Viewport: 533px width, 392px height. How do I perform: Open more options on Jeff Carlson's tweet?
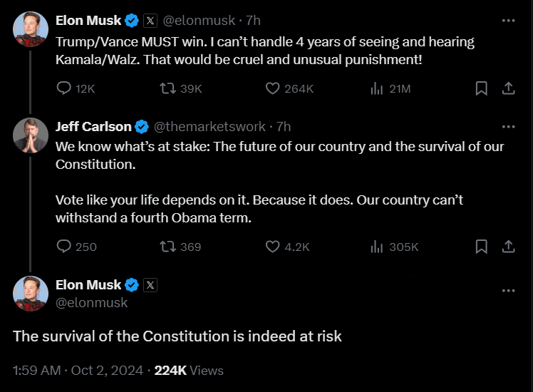point(508,127)
